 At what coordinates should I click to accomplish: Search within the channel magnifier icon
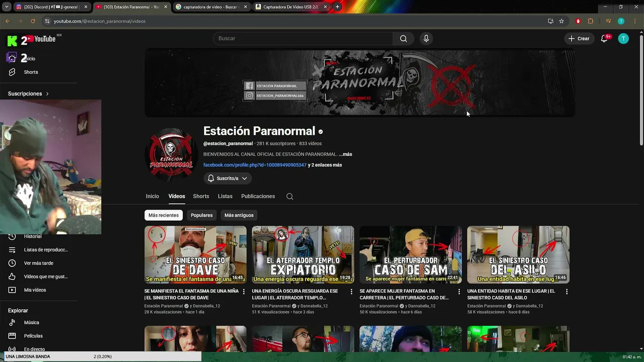click(x=290, y=197)
